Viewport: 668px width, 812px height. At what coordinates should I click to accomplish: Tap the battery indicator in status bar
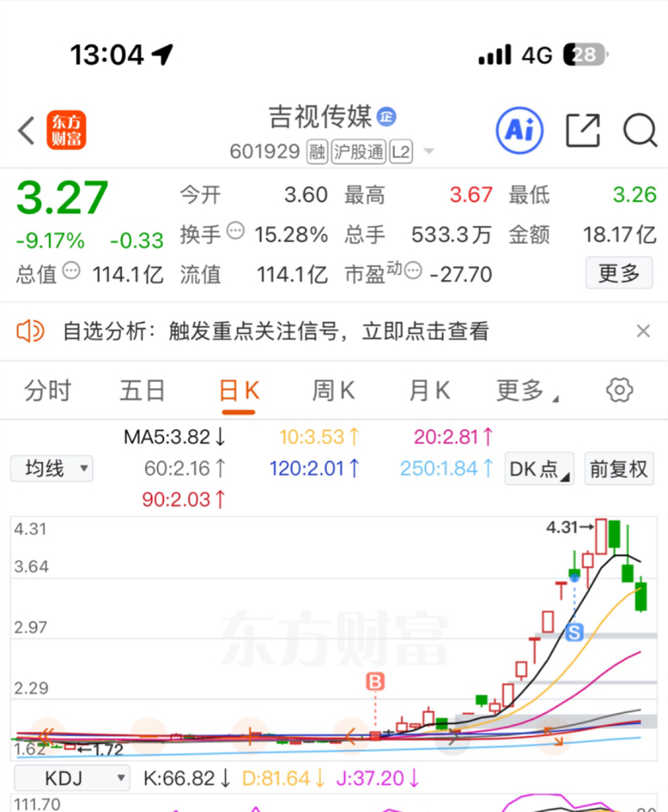pos(586,55)
